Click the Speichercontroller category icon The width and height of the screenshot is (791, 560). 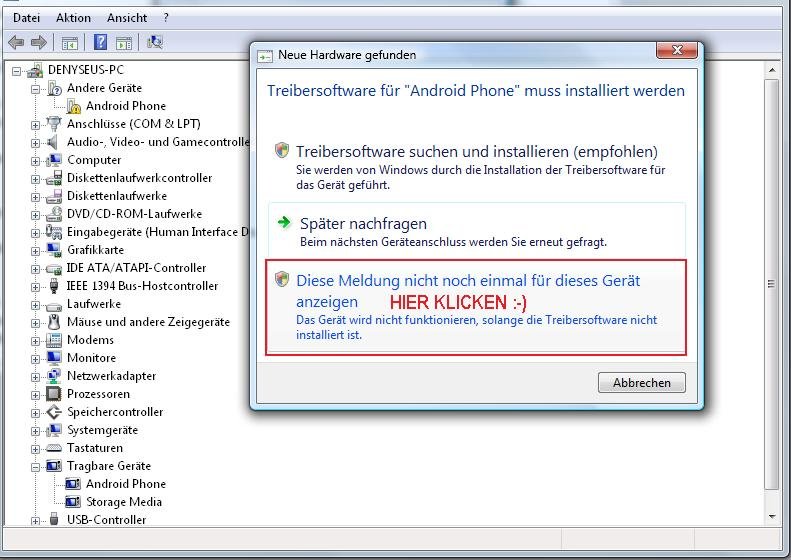(x=54, y=412)
